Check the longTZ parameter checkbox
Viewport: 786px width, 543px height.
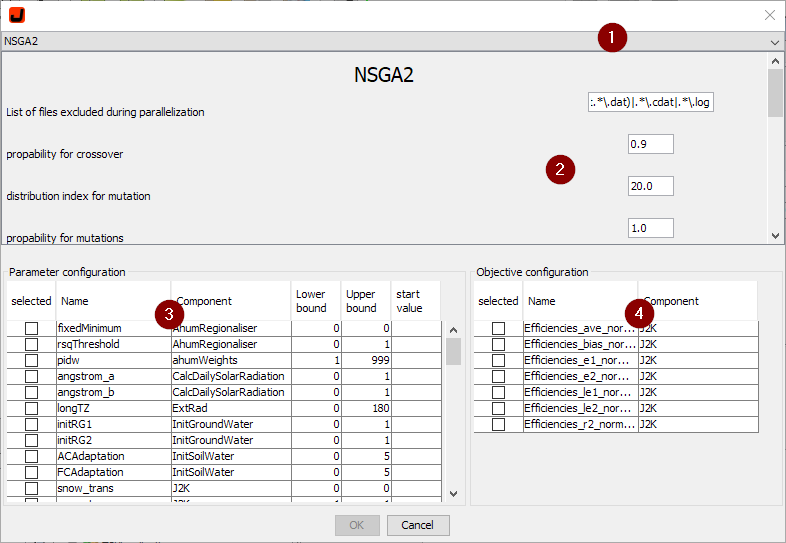click(x=32, y=409)
